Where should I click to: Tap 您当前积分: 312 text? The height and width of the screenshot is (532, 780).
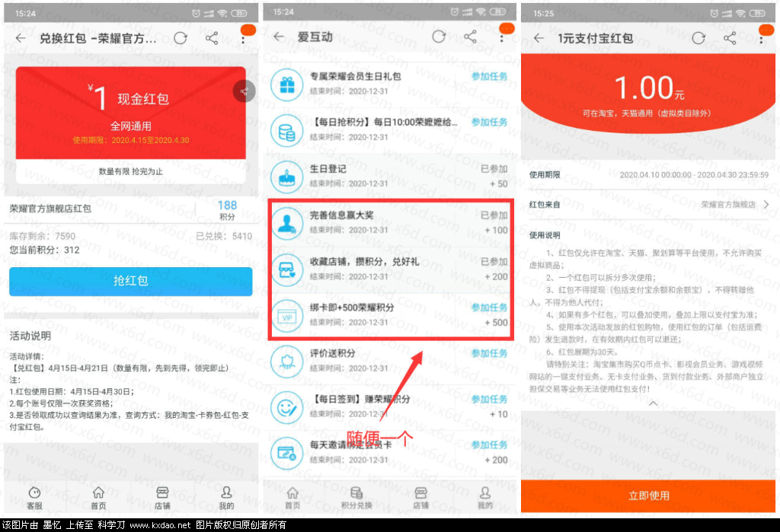(x=45, y=250)
